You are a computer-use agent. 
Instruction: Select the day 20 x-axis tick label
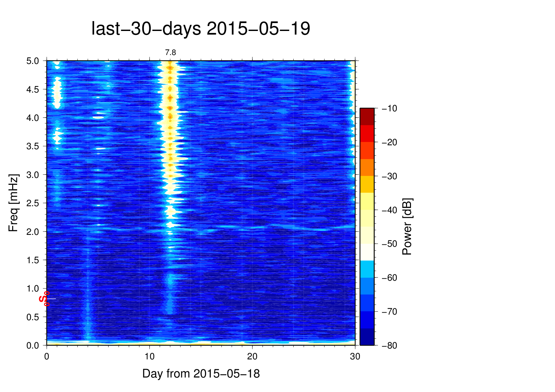[252, 356]
